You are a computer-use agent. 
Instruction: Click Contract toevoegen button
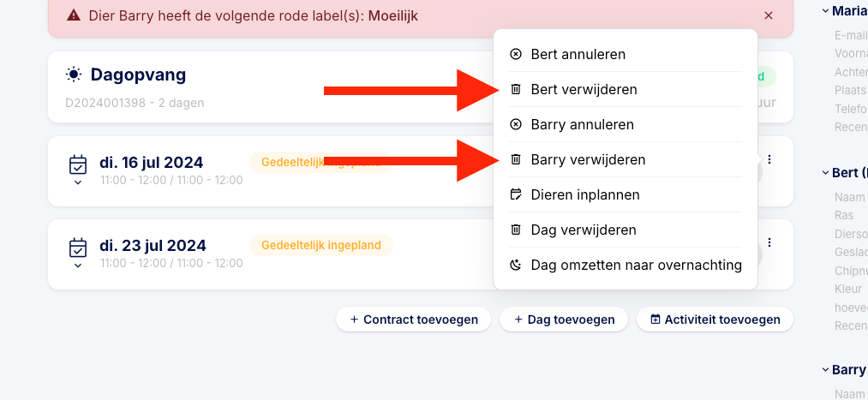[x=413, y=319]
